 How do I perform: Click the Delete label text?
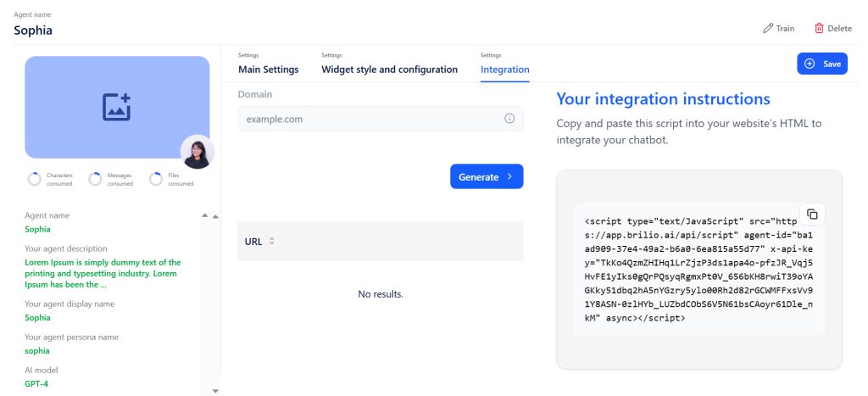[840, 28]
